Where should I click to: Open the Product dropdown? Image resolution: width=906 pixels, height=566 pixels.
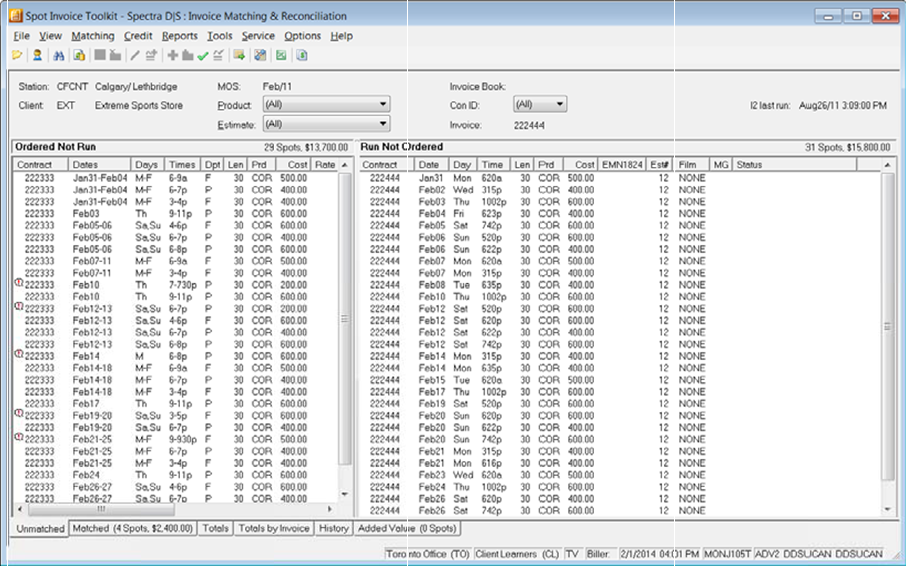click(x=326, y=105)
